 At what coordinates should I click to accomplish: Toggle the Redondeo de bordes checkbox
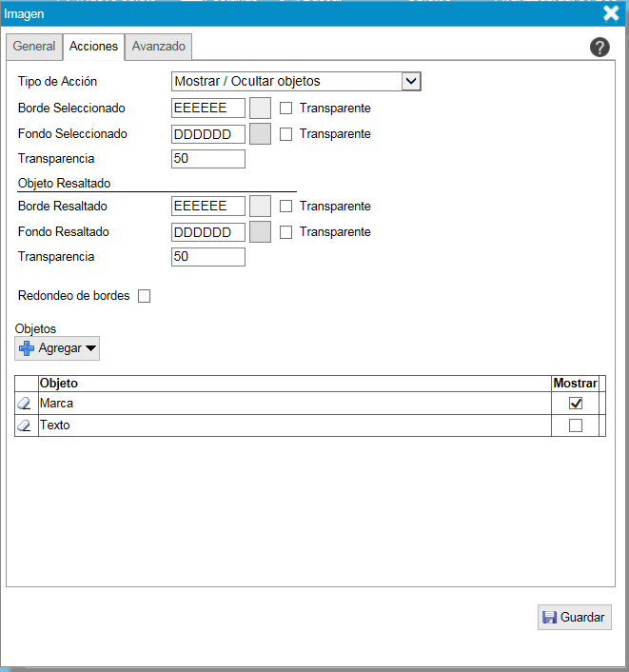145,296
